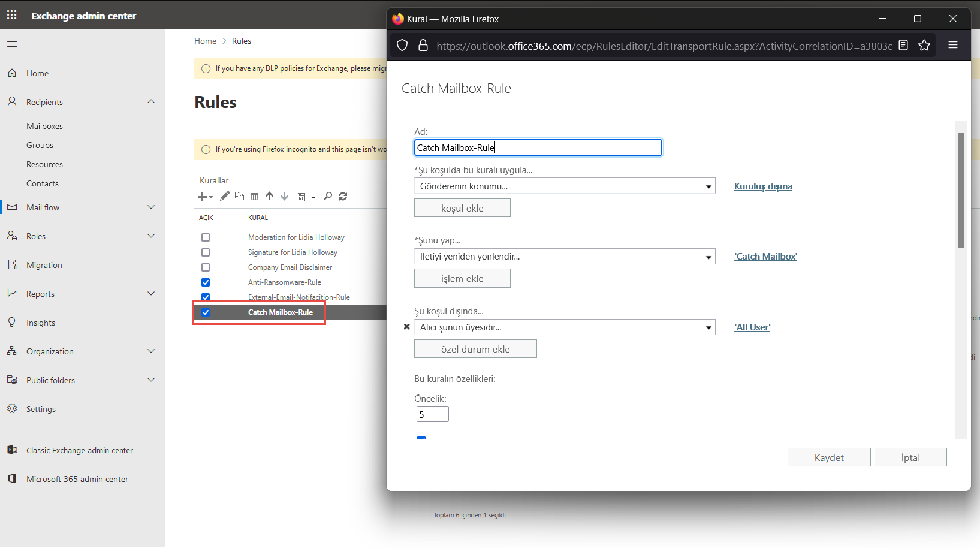Move rule down with down arrow
The height and width of the screenshot is (548, 980).
[285, 196]
